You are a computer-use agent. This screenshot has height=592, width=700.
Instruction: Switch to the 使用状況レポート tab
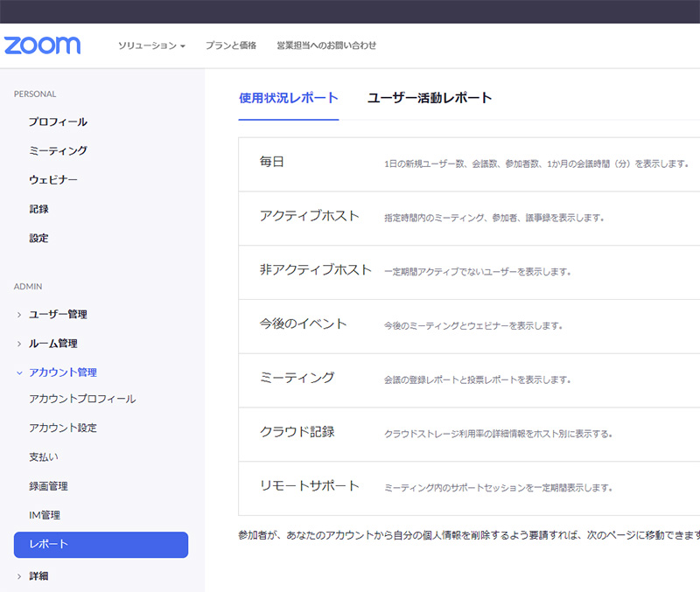(x=288, y=98)
